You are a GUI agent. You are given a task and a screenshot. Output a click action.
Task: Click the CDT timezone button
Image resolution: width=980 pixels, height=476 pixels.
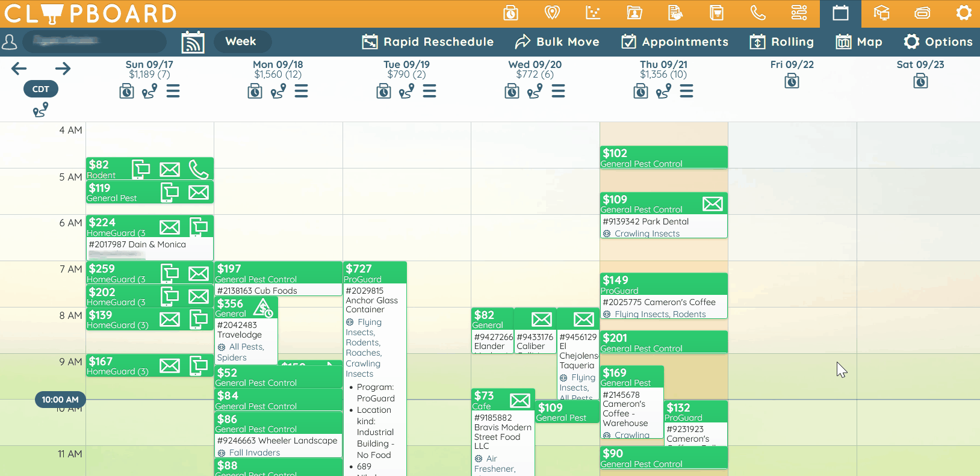[41, 89]
